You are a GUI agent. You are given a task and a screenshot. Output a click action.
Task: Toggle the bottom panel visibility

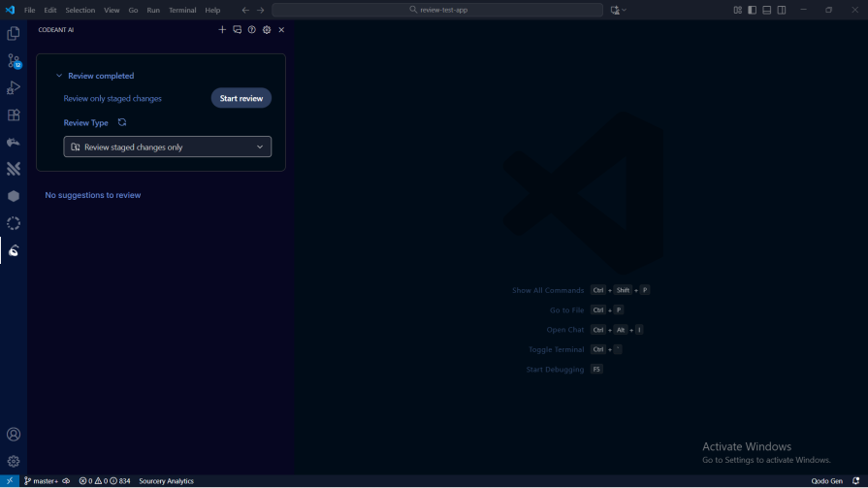[x=766, y=10]
